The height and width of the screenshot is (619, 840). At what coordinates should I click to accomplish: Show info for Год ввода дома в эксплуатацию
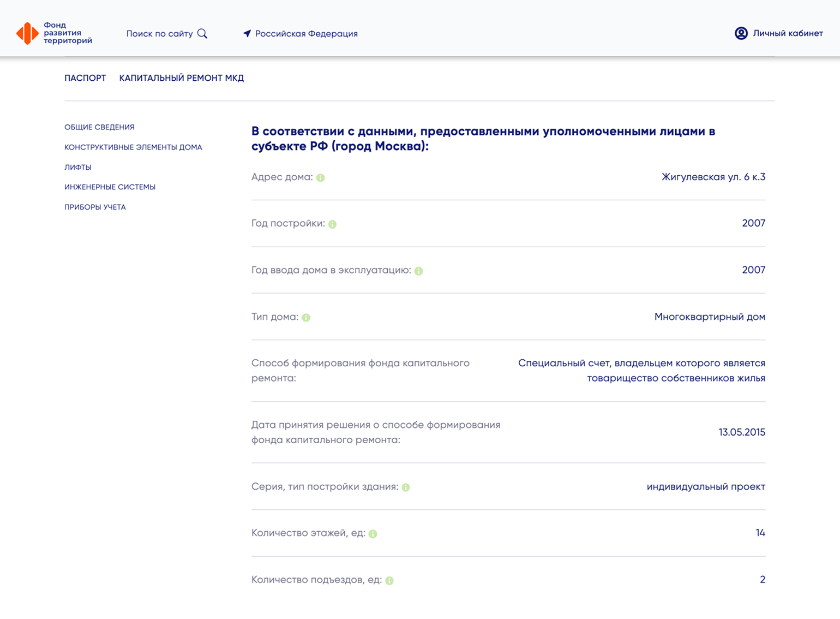418,270
